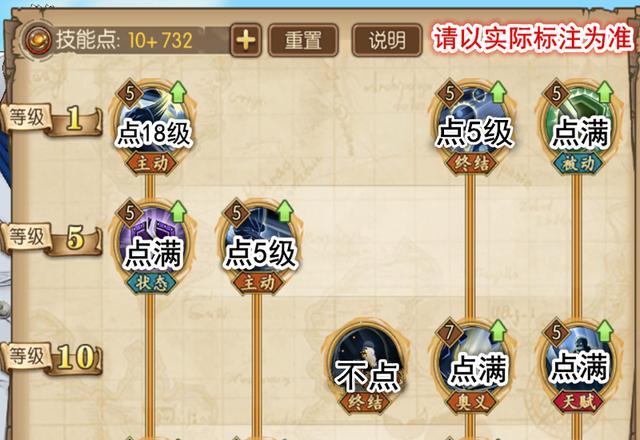Image resolution: width=640 pixels, height=440 pixels.
Task: Click the 等级 1 row label
Action: [51, 119]
